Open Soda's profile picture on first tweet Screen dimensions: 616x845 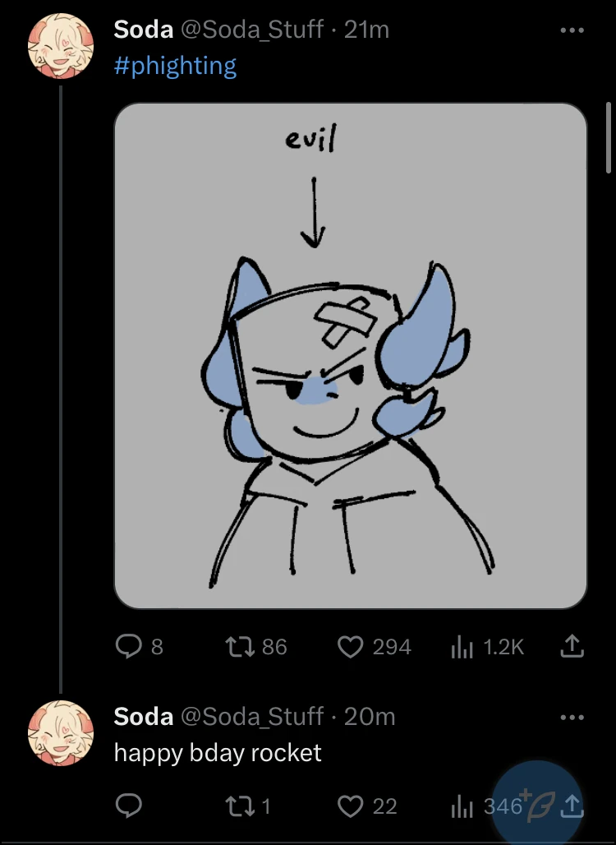coord(60,46)
